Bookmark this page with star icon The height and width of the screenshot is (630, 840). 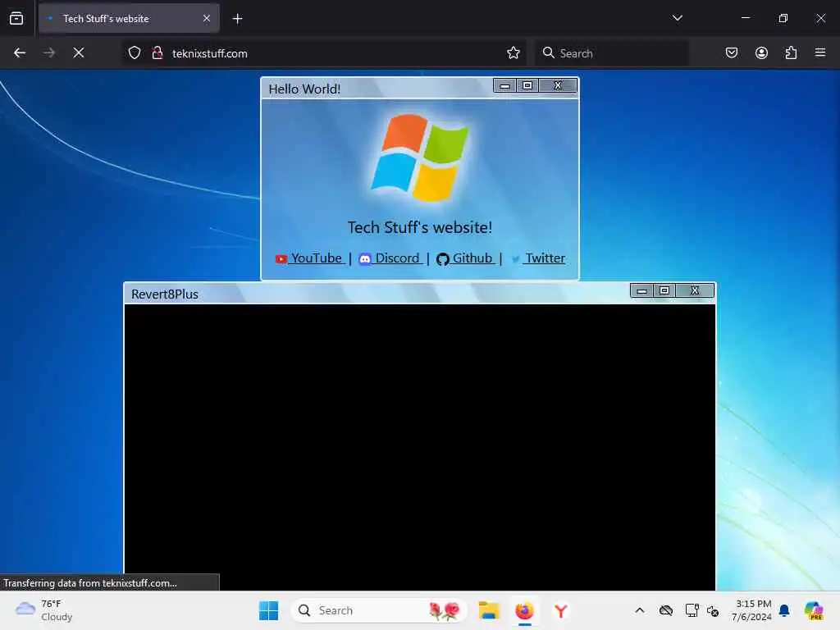click(x=514, y=53)
